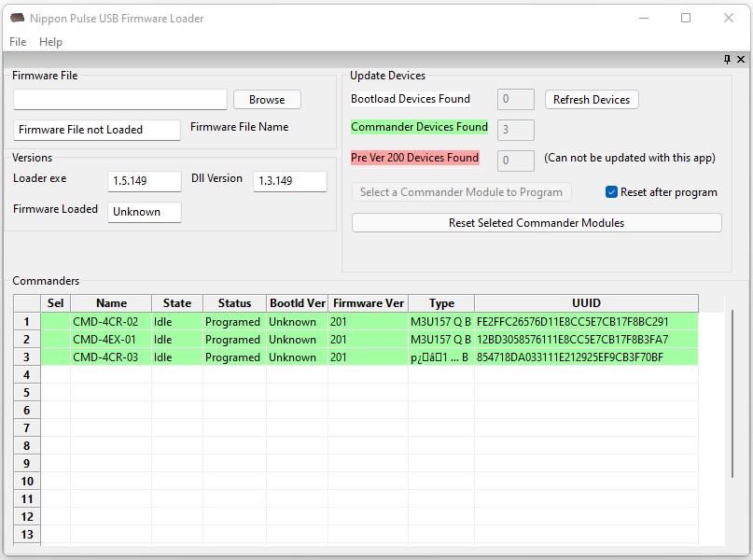Click Loader exe version field 1.5.149
The width and height of the screenshot is (753, 560).
pos(144,181)
